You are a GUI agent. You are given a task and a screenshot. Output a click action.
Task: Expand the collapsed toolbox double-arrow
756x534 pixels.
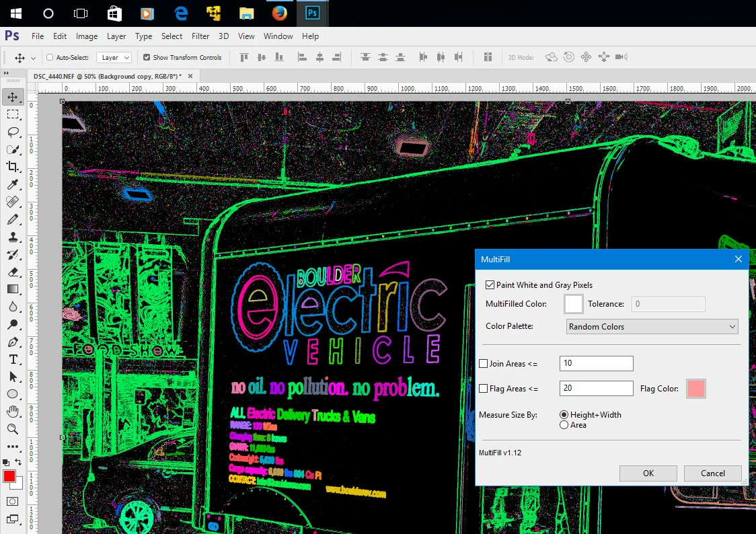(x=6, y=73)
